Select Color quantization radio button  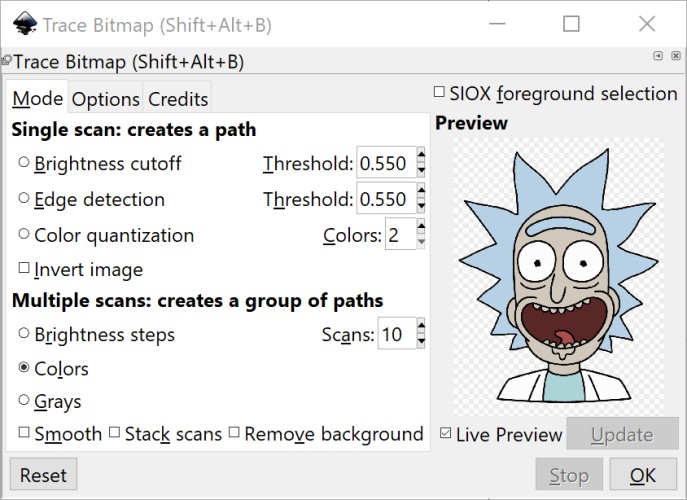pyautogui.click(x=24, y=234)
